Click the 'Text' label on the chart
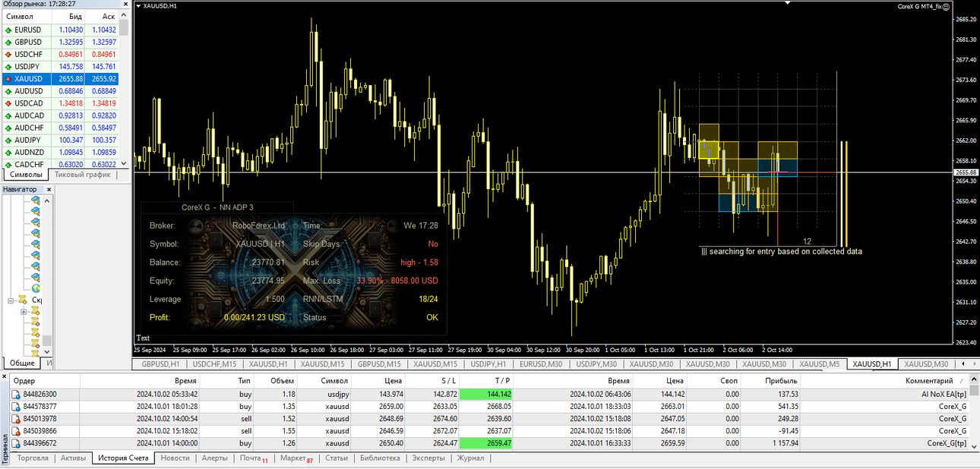 (x=143, y=338)
